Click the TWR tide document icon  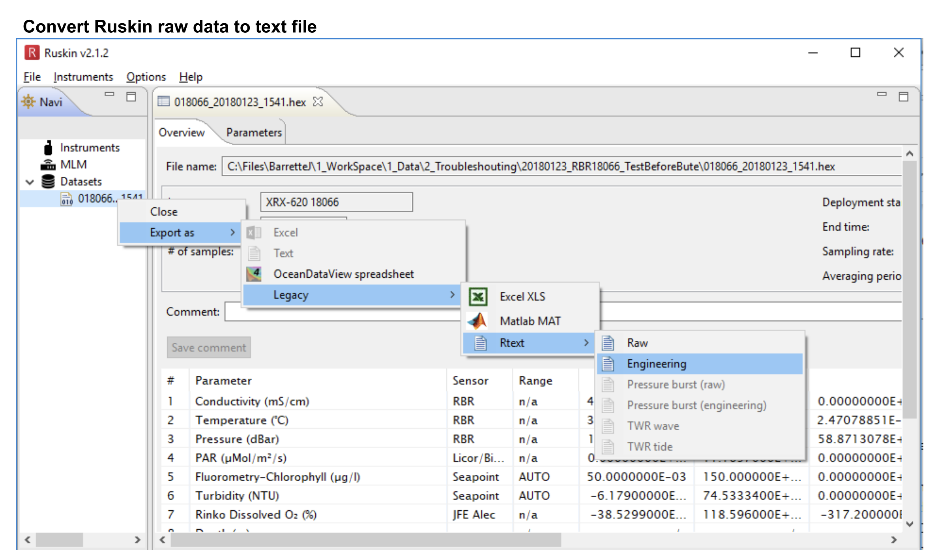[x=608, y=447]
